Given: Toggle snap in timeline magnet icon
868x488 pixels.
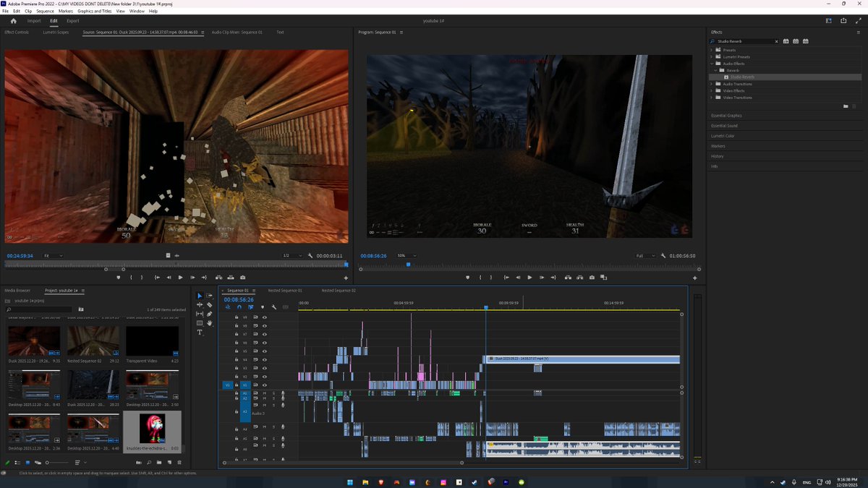Looking at the screenshot, I should click(239, 307).
